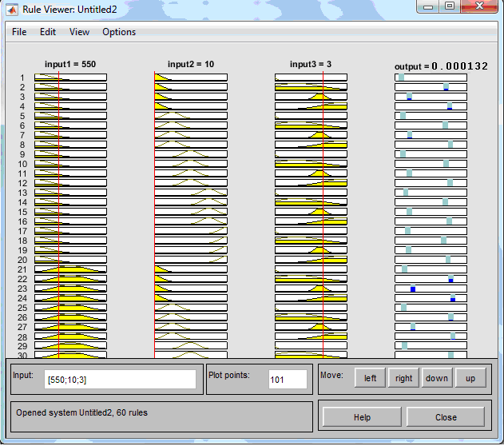
Task: Click the Help button
Action: coord(362,417)
